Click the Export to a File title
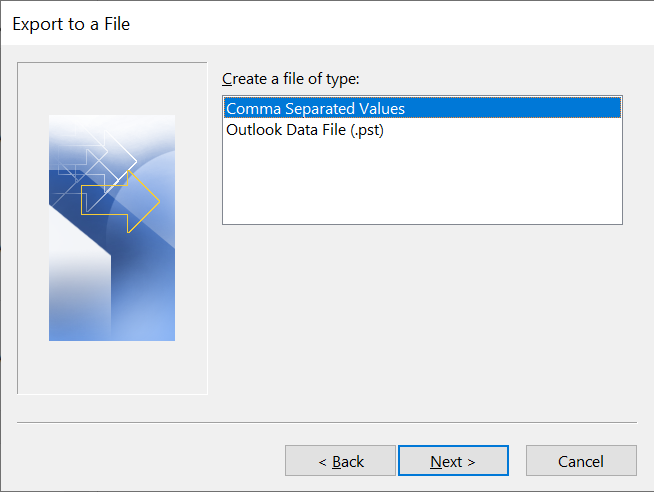This screenshot has width=654, height=492. tap(71, 24)
